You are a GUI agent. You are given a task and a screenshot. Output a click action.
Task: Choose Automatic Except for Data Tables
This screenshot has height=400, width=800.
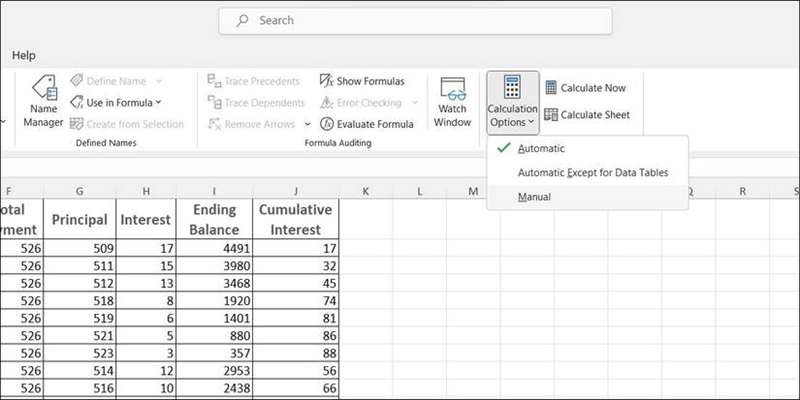(x=592, y=172)
